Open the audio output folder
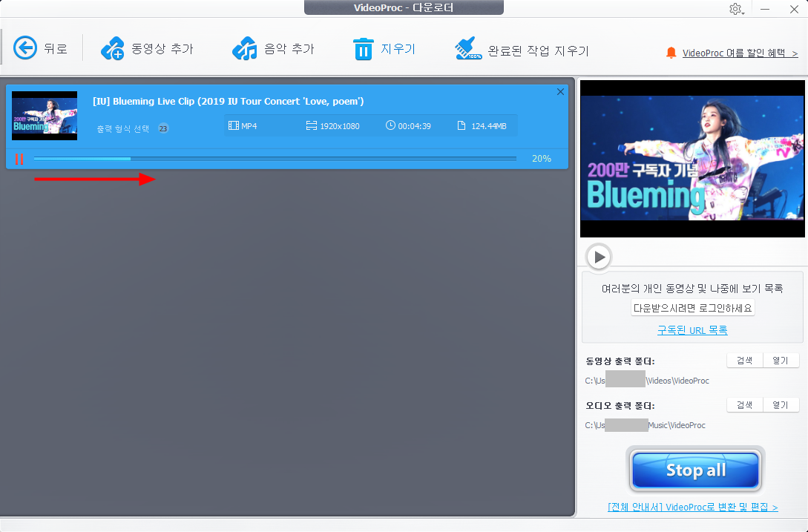Viewport: 808px width, 532px height. click(x=781, y=404)
